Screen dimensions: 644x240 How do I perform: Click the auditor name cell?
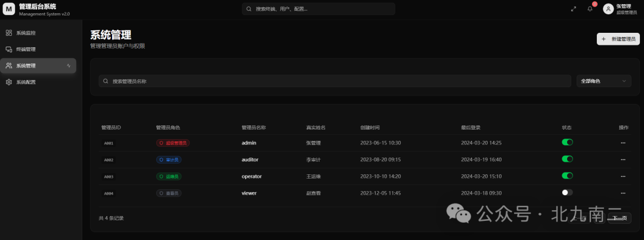point(250,159)
